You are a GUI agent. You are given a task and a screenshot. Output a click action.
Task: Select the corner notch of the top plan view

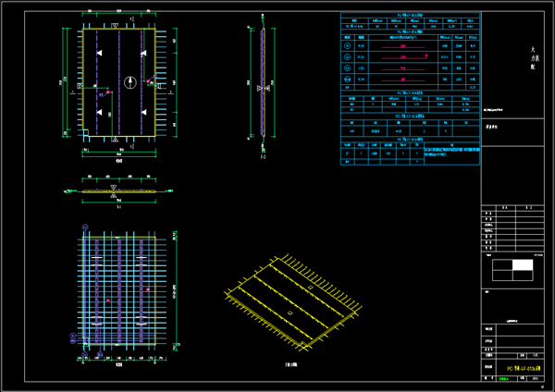pyautogui.click(x=86, y=133)
